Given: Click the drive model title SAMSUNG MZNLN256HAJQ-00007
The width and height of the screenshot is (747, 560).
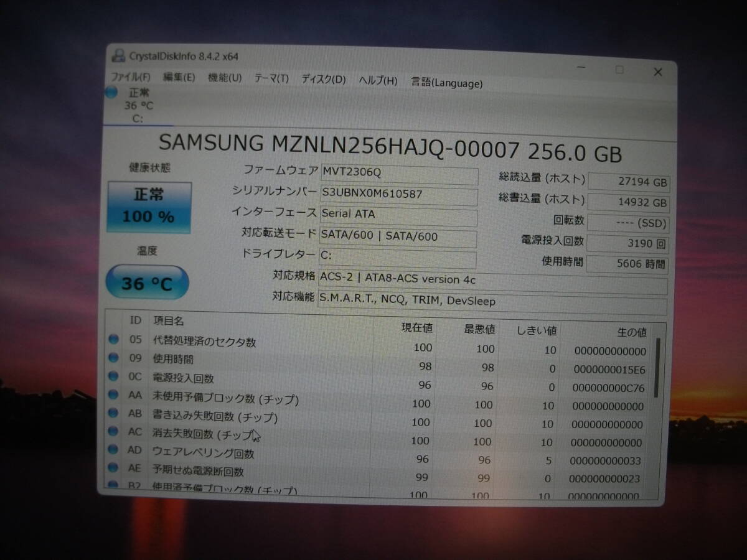Looking at the screenshot, I should [339, 144].
